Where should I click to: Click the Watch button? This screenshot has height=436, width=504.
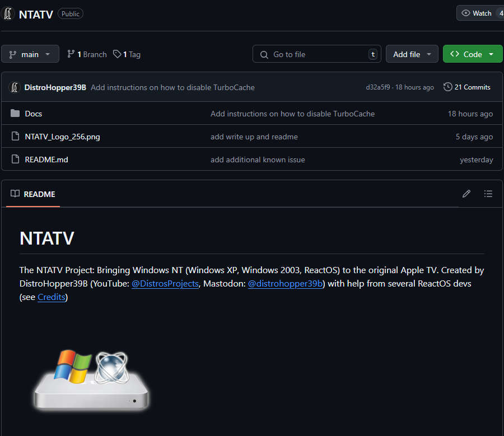pyautogui.click(x=480, y=13)
